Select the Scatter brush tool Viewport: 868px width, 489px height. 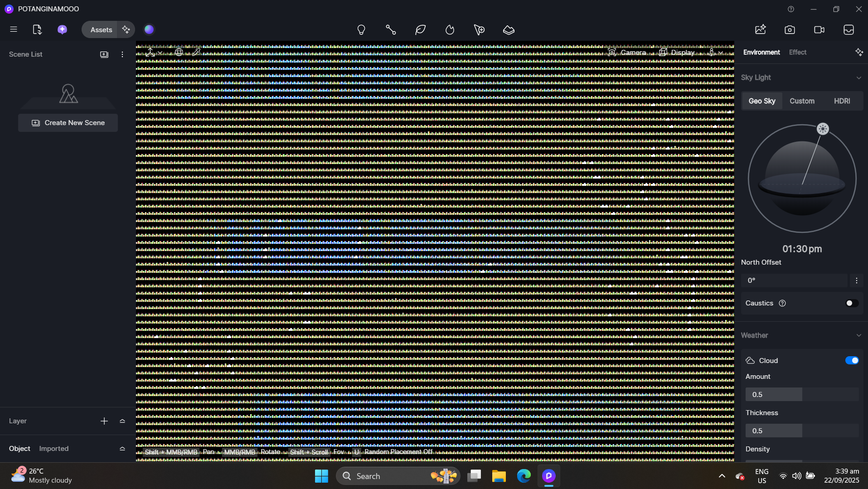(479, 29)
